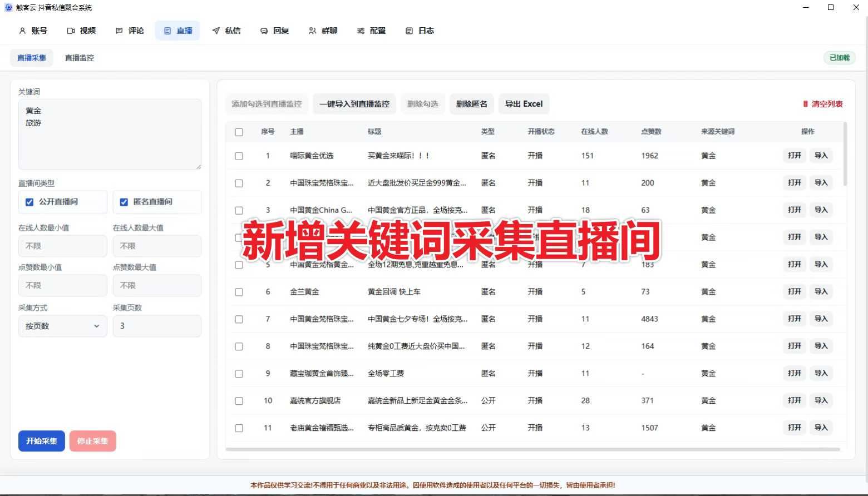Click 导入 for row 1 喵际黄金优选
This screenshot has height=496, width=868.
[821, 156]
